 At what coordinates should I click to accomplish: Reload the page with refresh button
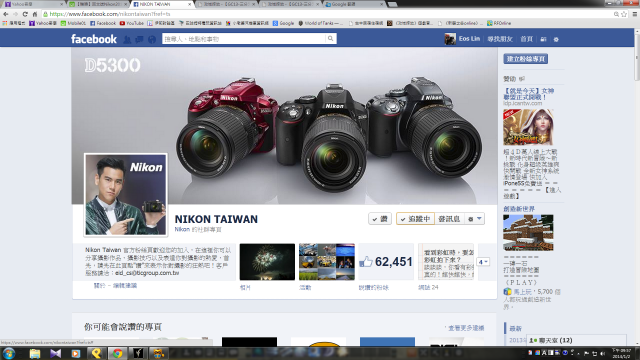pos(25,14)
